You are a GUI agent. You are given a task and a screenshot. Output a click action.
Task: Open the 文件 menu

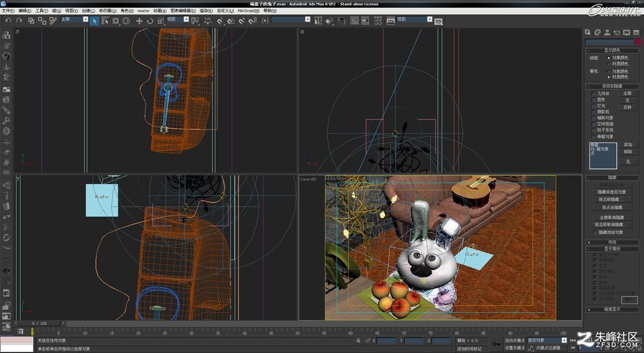pos(8,11)
